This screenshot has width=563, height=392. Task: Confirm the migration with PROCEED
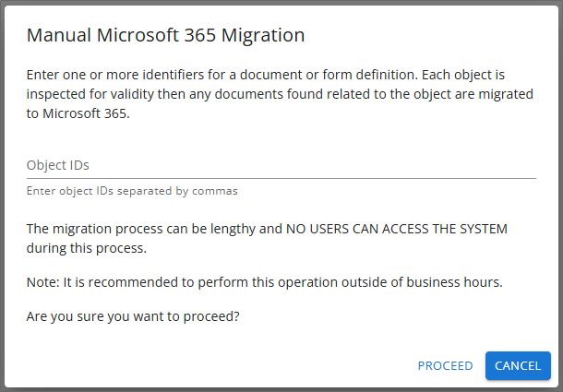click(445, 365)
